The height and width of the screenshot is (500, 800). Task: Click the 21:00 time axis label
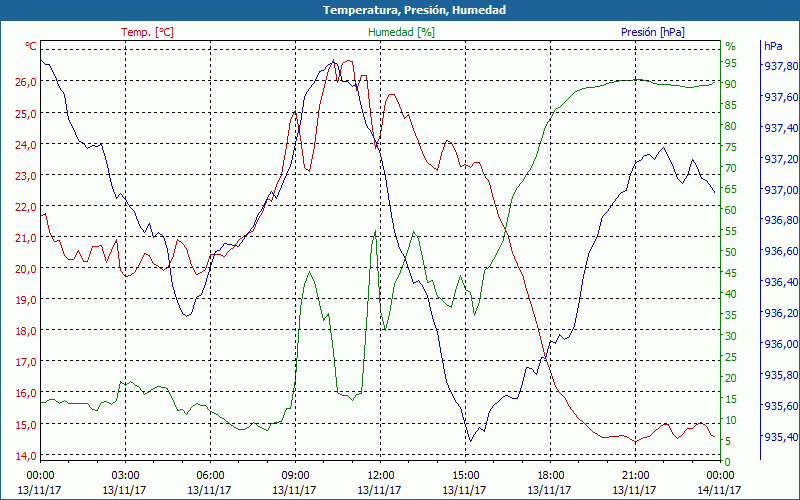click(x=635, y=476)
